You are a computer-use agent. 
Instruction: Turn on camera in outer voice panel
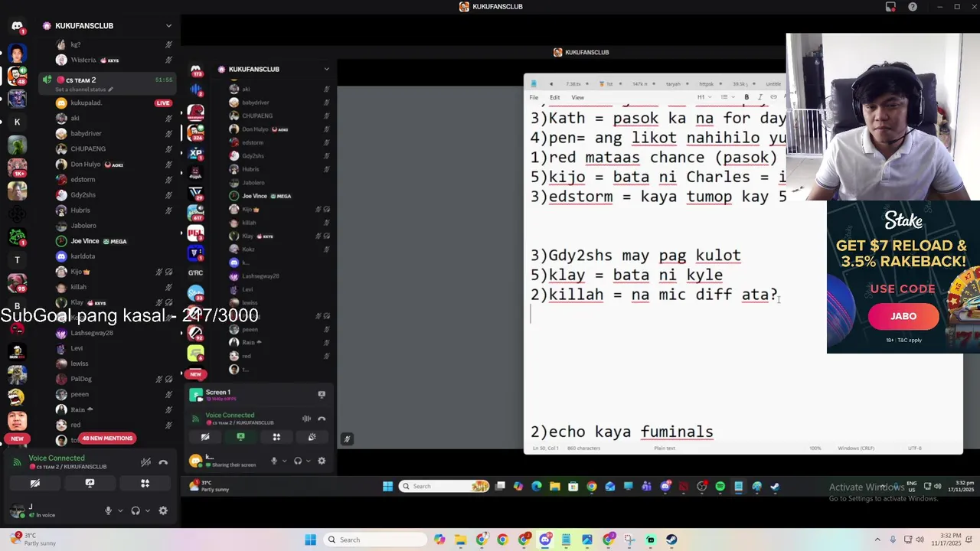pos(35,484)
